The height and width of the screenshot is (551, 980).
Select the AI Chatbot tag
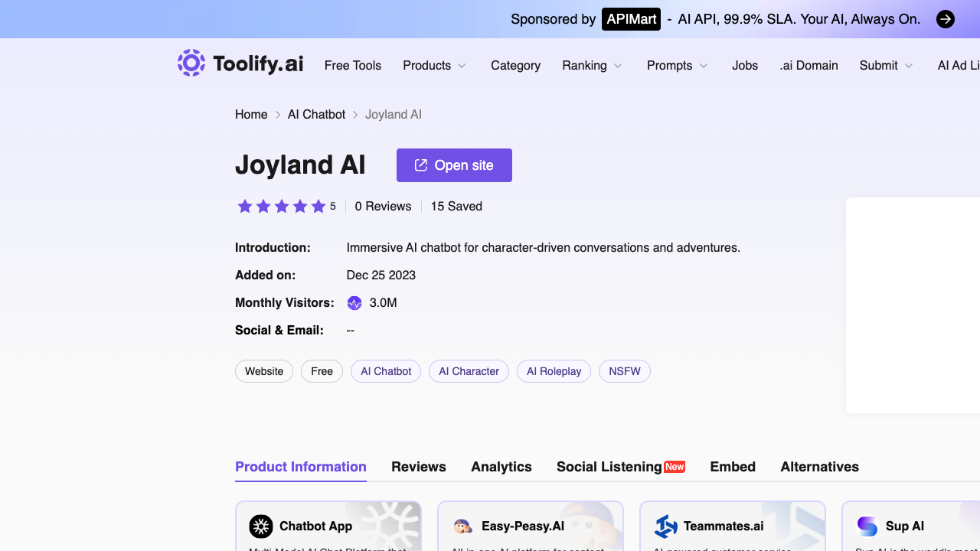pyautogui.click(x=386, y=371)
